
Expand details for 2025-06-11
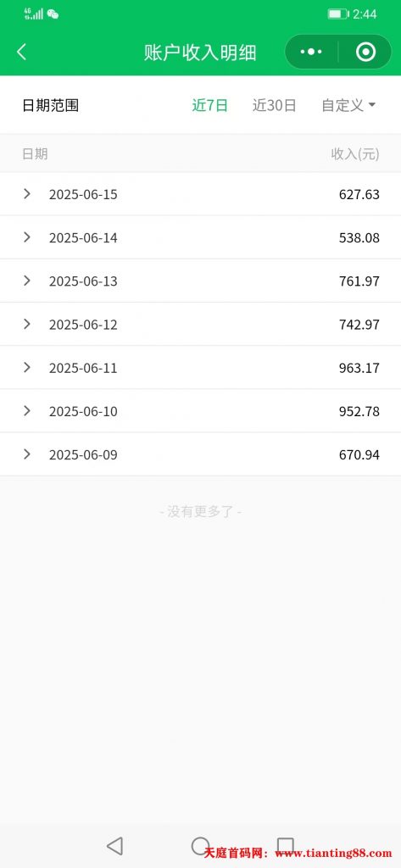(x=200, y=368)
